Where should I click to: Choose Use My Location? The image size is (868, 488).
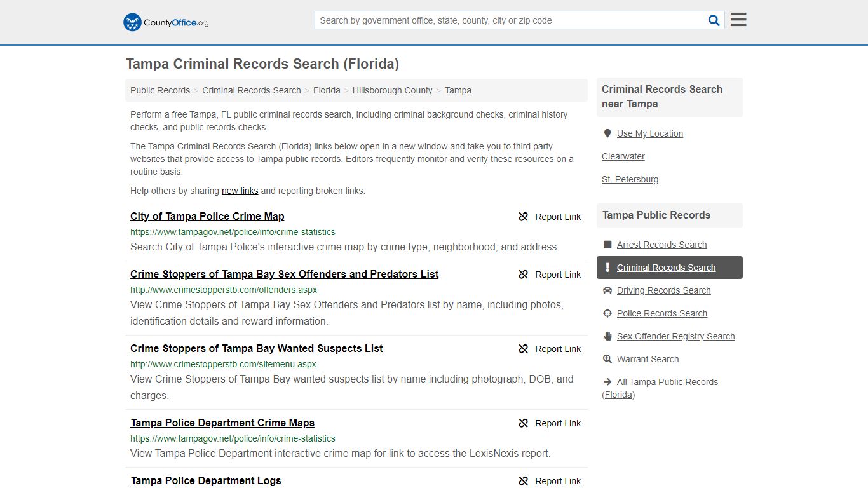pos(650,133)
